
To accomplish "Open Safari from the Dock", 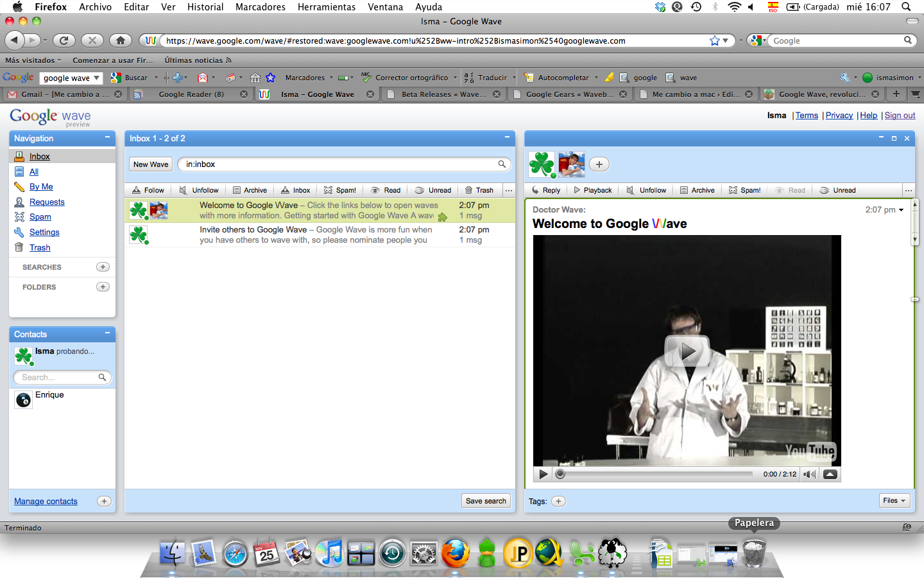I will [x=235, y=553].
